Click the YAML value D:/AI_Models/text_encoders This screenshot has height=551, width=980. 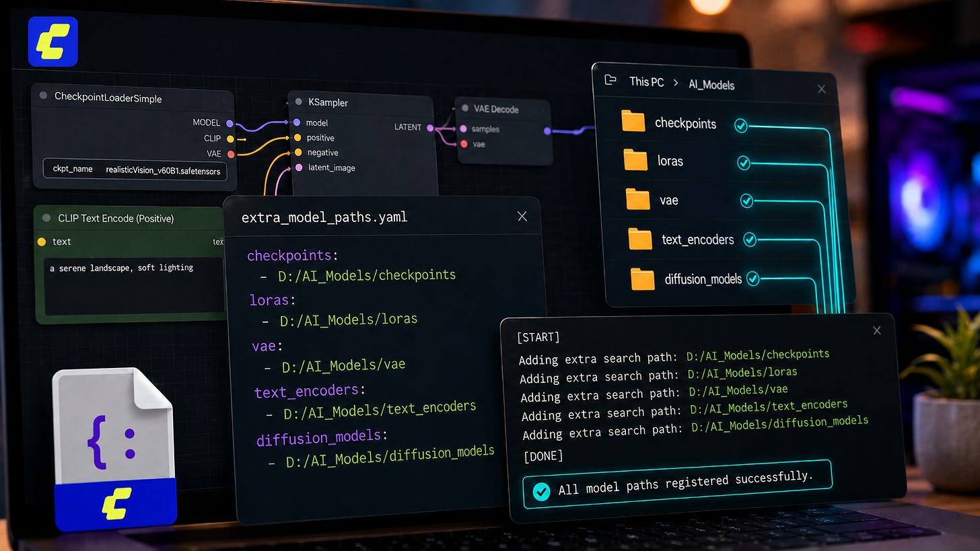pyautogui.click(x=380, y=409)
